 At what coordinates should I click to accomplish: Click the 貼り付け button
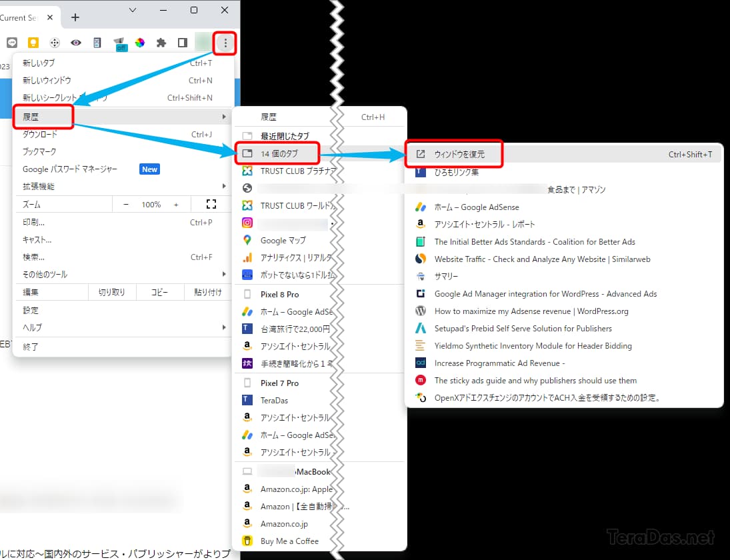tap(207, 293)
